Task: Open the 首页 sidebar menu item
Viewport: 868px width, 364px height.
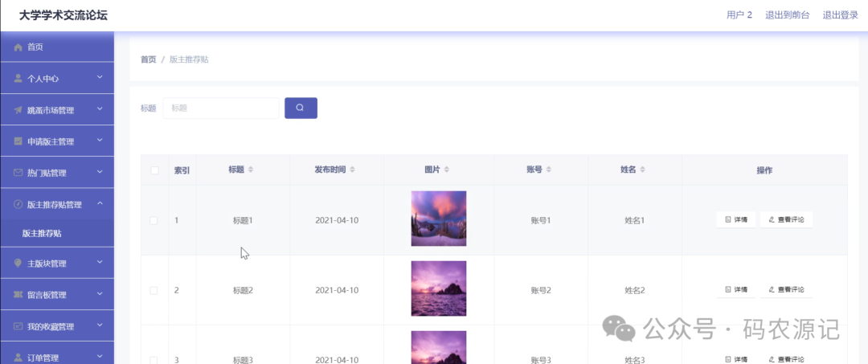Action: [x=57, y=47]
